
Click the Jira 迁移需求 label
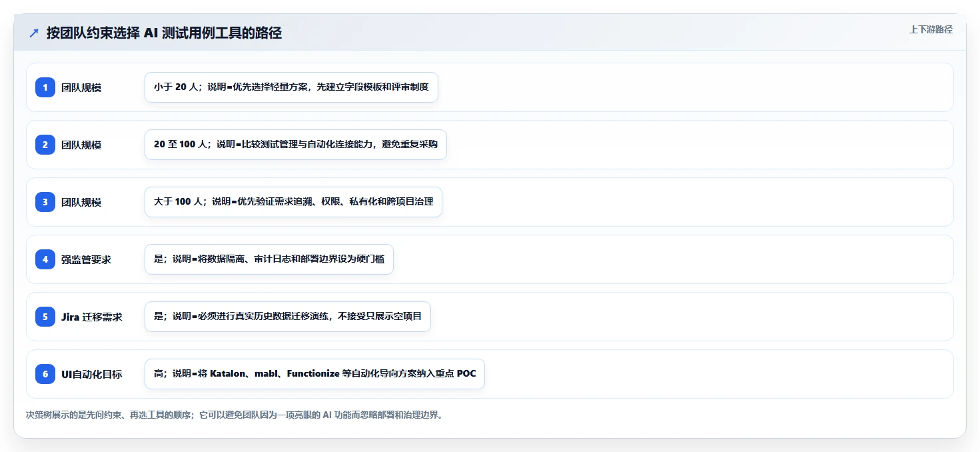coord(92,317)
